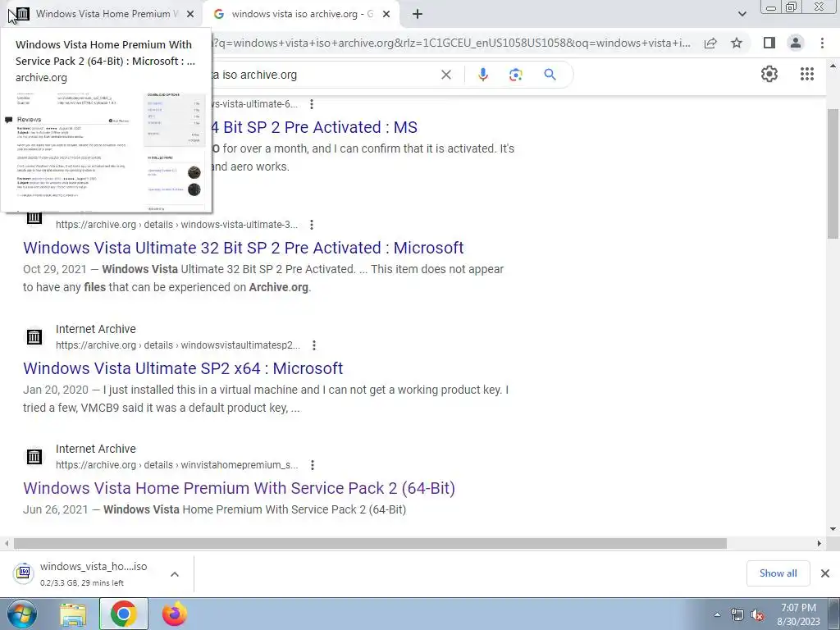Open the Chrome profile menu

(796, 43)
